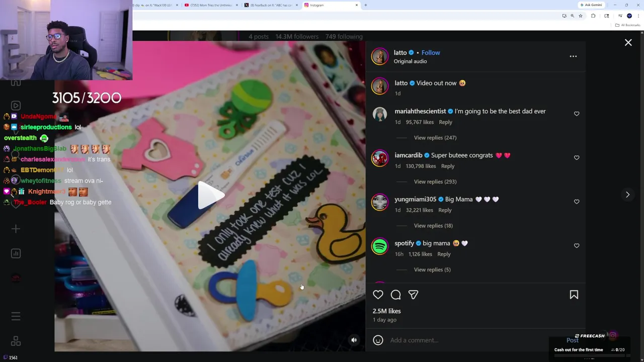Create new post plus icon in sidebar
This screenshot has height=362, width=644.
coord(16,229)
